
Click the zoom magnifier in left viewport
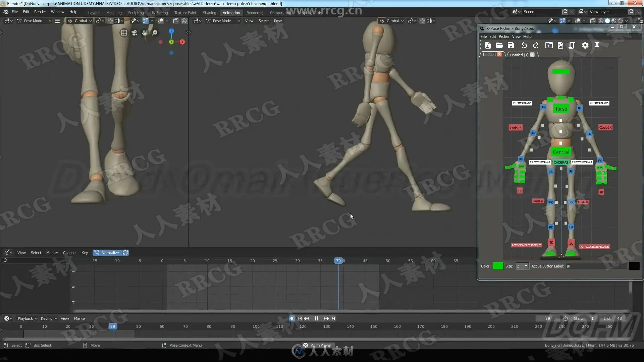[155, 33]
